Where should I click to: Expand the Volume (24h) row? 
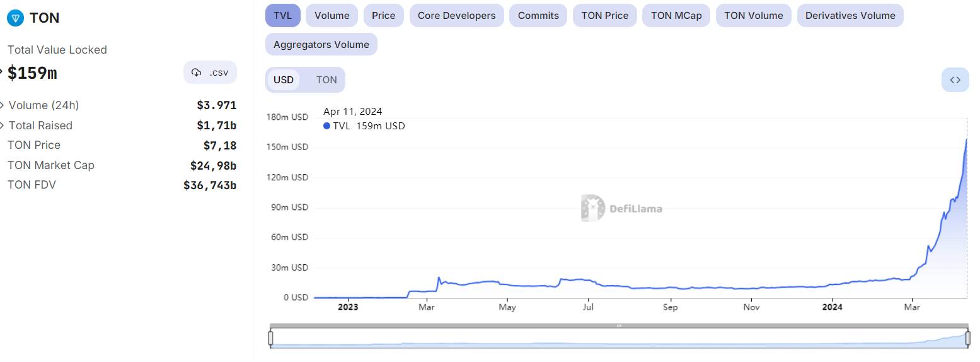tap(3, 105)
